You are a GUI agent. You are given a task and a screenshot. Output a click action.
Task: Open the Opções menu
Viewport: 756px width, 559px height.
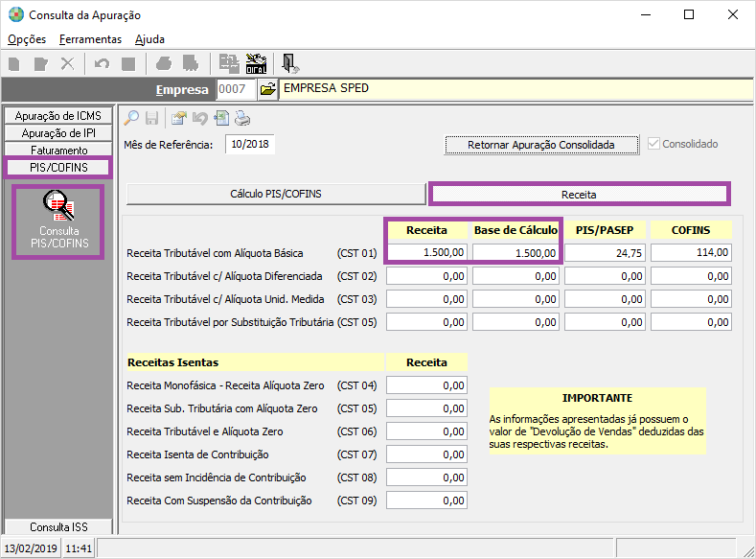[27, 39]
